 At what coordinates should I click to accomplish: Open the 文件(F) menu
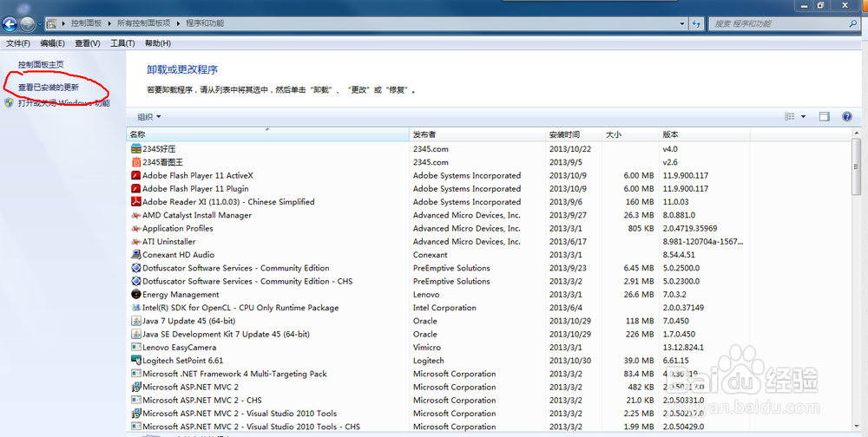click(17, 43)
